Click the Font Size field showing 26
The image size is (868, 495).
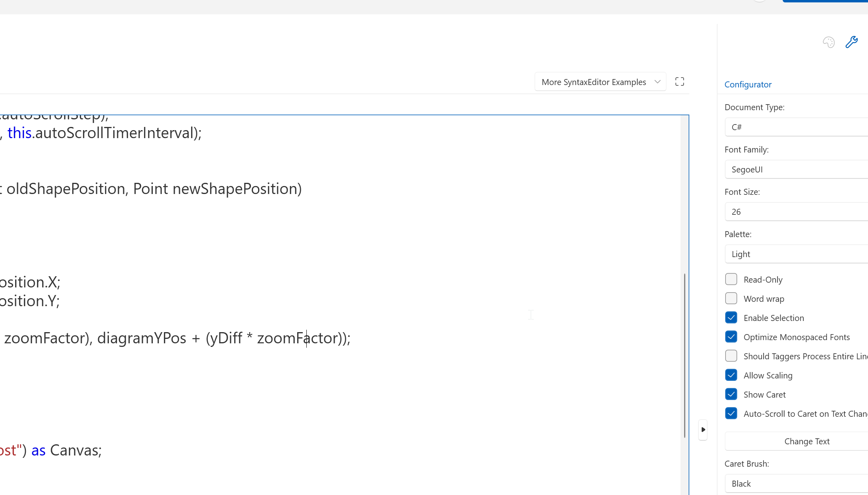click(x=796, y=212)
